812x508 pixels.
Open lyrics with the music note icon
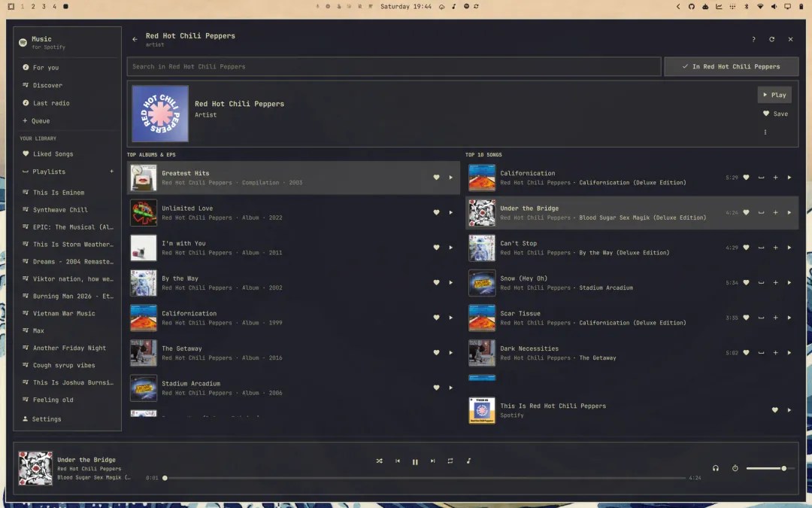pos(468,461)
